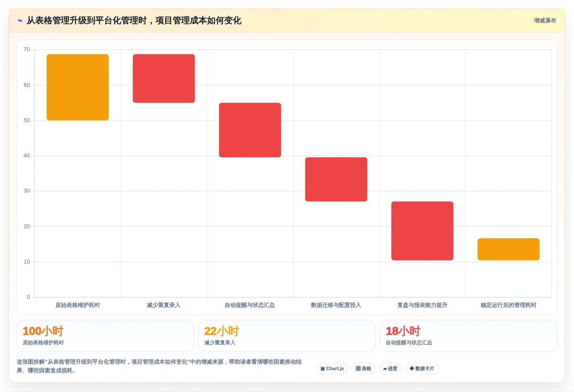Screen dimensions: 574x392
Task: Click the red 减少重复录入 bar
Action: (x=164, y=79)
